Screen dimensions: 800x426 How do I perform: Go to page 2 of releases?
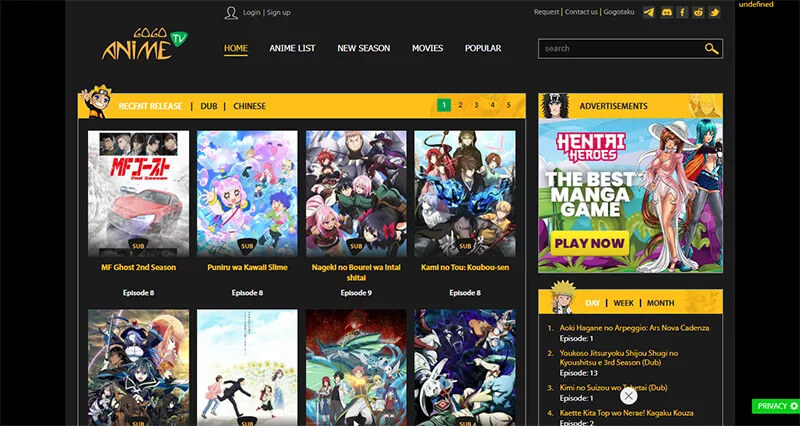(460, 105)
